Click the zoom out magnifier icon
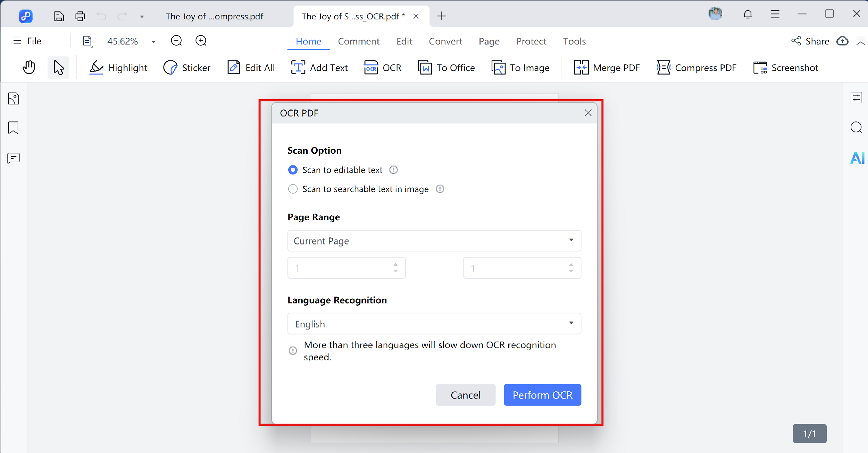 click(176, 41)
